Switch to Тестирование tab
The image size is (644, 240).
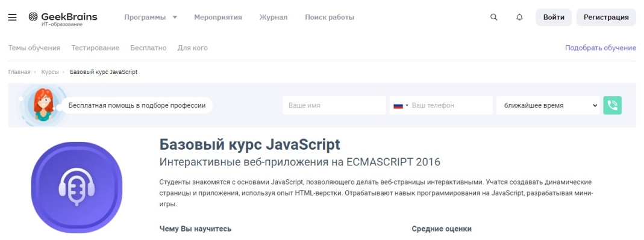(x=95, y=48)
